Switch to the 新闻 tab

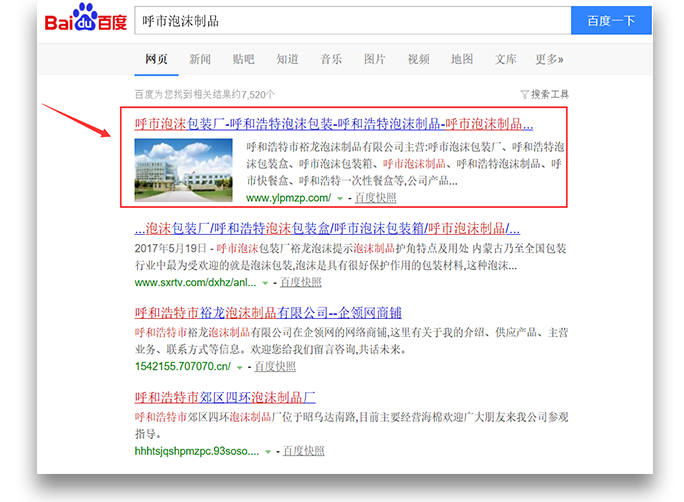pyautogui.click(x=200, y=59)
